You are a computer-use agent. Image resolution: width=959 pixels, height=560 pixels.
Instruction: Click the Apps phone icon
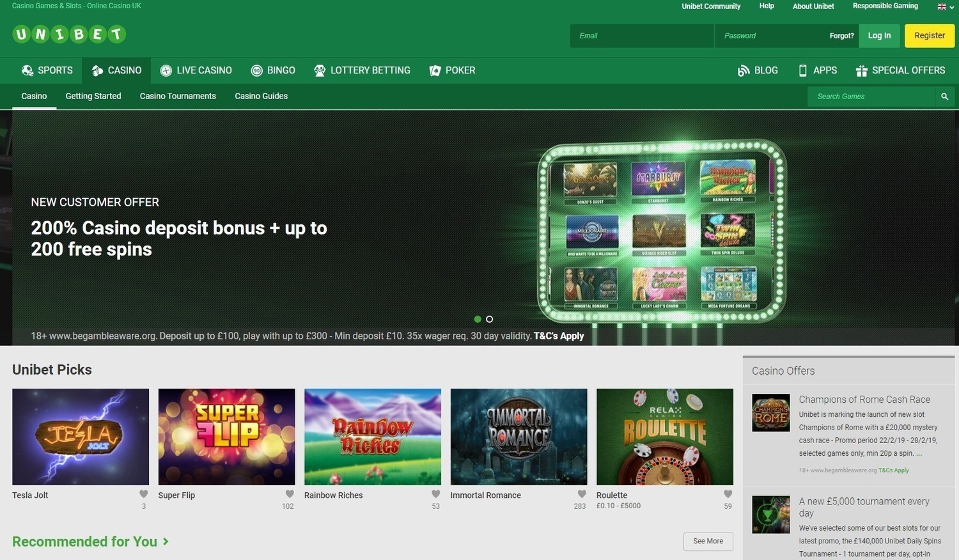click(x=803, y=70)
